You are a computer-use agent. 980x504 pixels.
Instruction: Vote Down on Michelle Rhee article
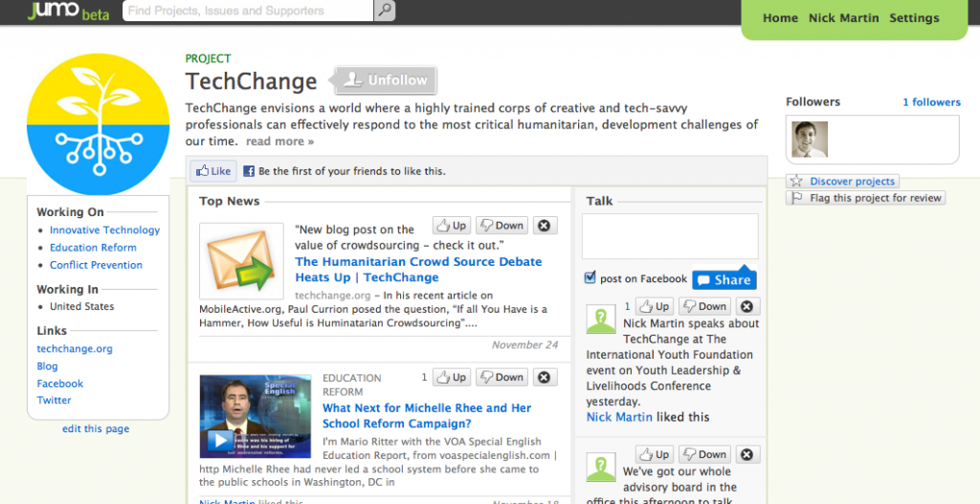click(x=501, y=377)
